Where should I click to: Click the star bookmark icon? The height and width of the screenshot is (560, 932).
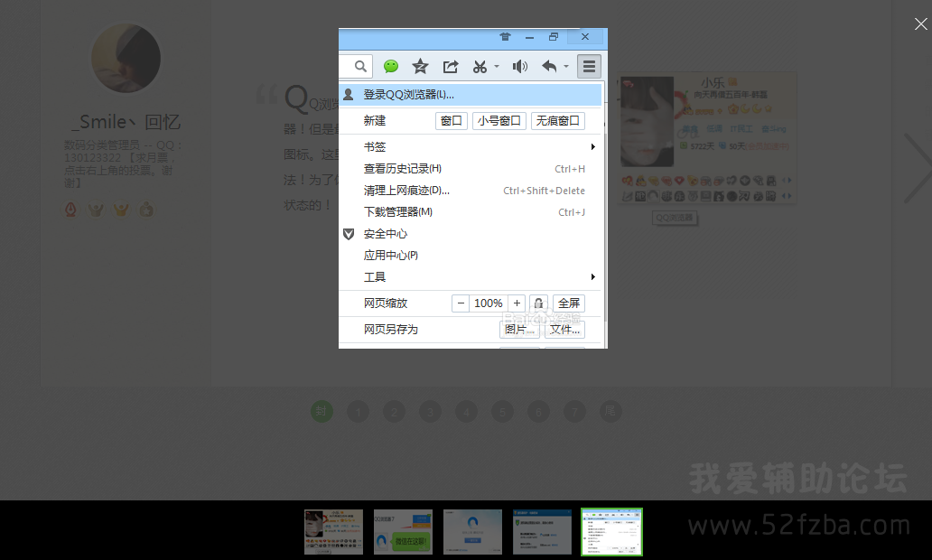point(420,67)
